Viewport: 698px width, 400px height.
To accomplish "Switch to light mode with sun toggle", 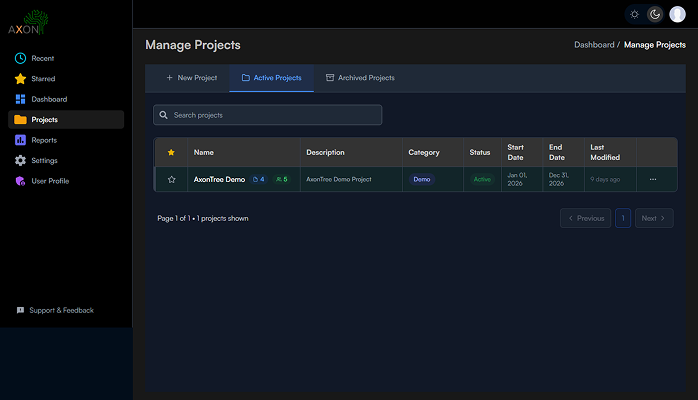I will (634, 14).
